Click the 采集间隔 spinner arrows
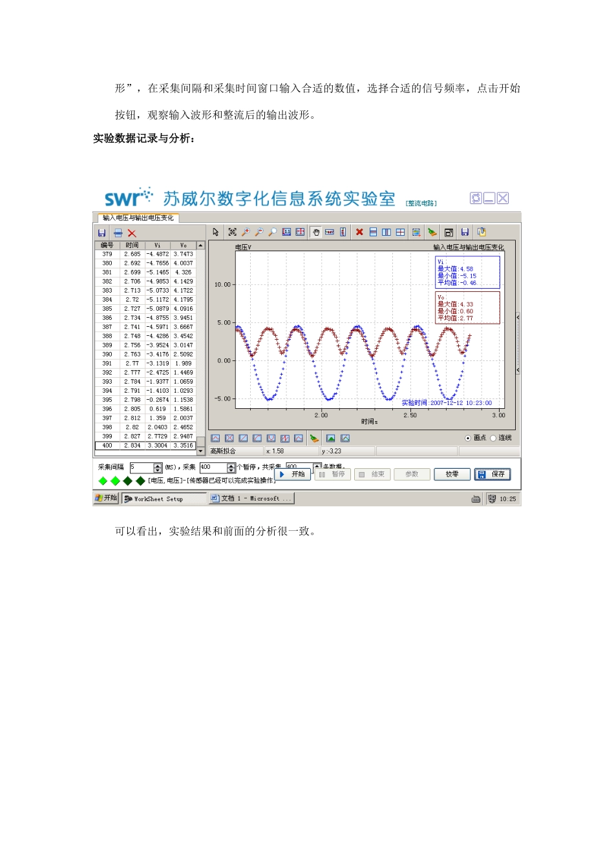The height and width of the screenshot is (868, 614). (x=158, y=468)
